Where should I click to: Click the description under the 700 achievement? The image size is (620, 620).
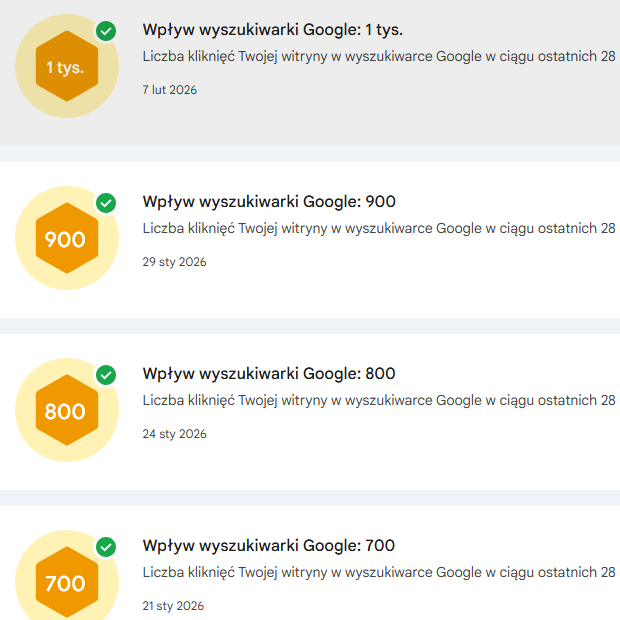coord(379,573)
